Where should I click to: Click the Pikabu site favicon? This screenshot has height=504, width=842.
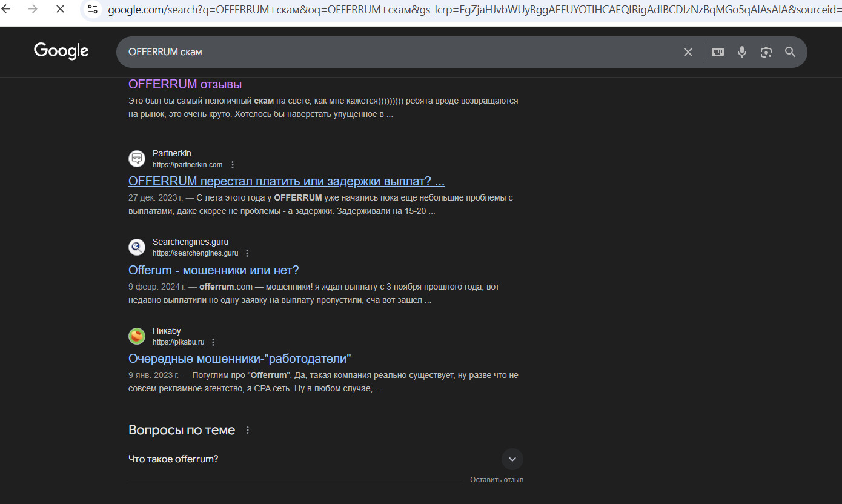click(x=137, y=336)
